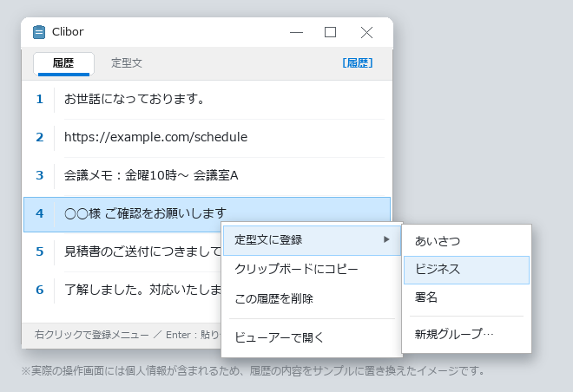
Task: Choose ビューアーで開く from context menu
Action: tap(312, 337)
